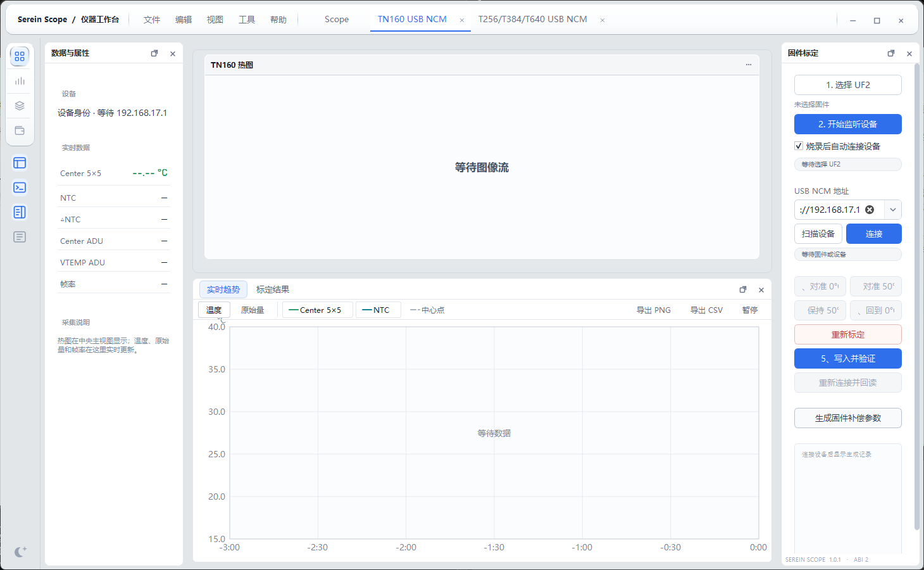The width and height of the screenshot is (924, 570).
Task: Open the 文件 menu
Action: point(152,20)
